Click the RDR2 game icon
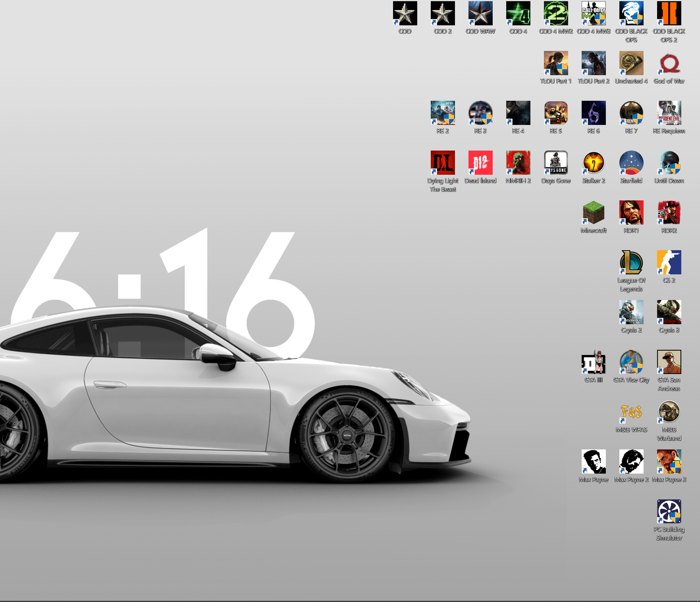Image resolution: width=700 pixels, height=602 pixels. coord(669,212)
